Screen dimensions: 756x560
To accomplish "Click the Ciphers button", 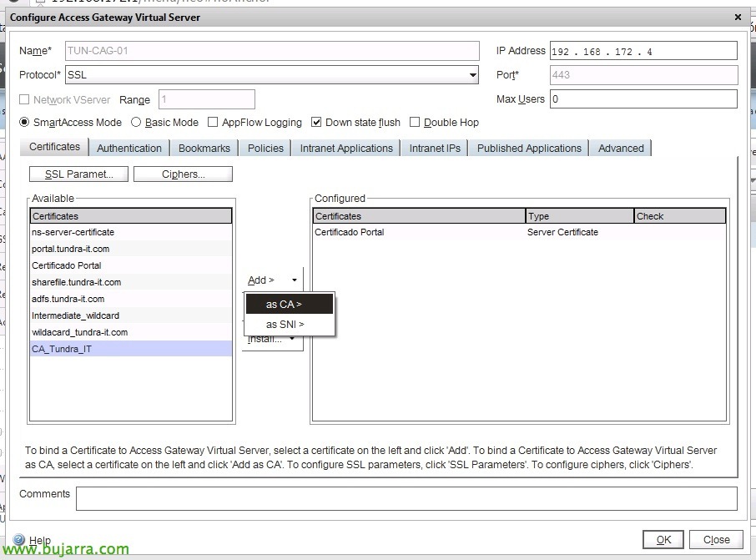I will pos(184,174).
